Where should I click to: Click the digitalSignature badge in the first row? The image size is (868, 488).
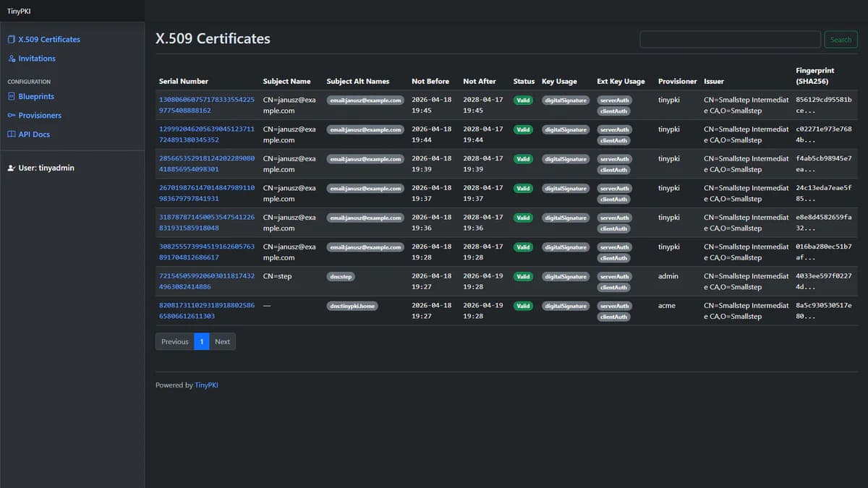coord(566,100)
